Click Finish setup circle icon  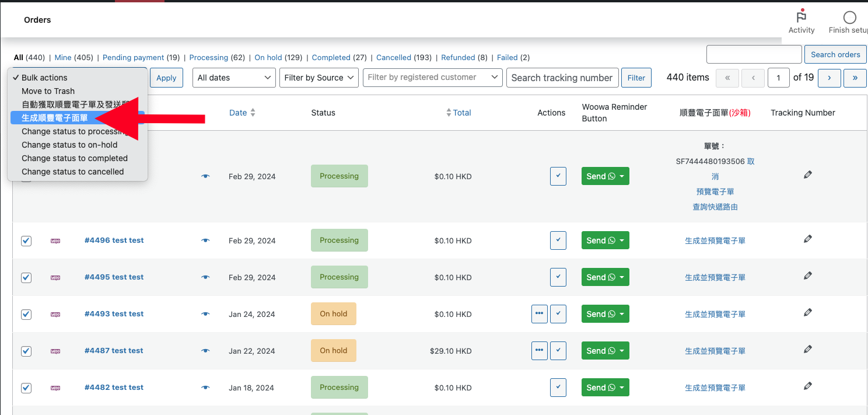click(x=850, y=18)
